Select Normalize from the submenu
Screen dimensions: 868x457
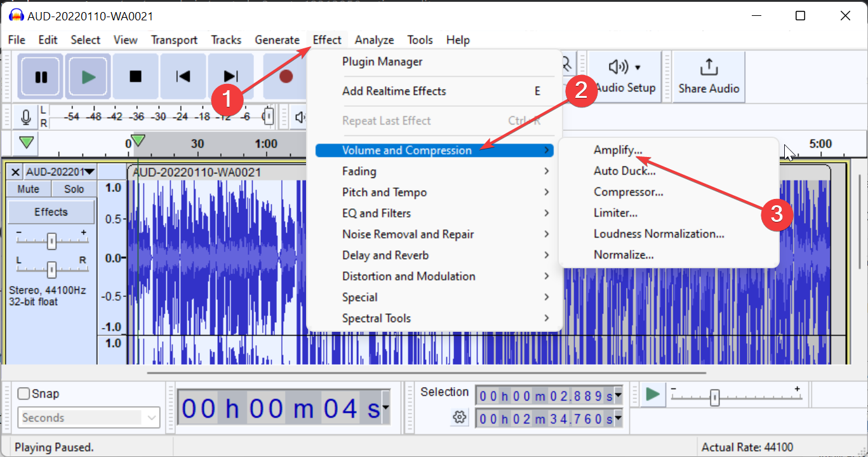(x=623, y=254)
